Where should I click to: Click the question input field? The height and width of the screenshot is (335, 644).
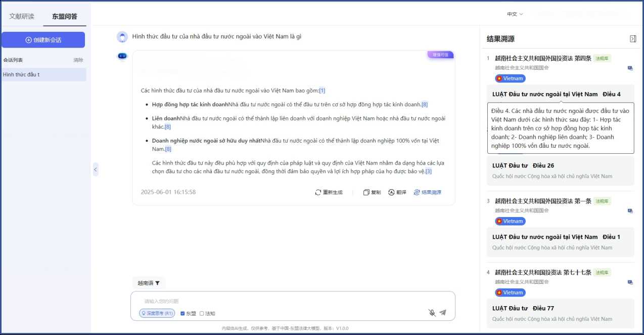coord(283,301)
